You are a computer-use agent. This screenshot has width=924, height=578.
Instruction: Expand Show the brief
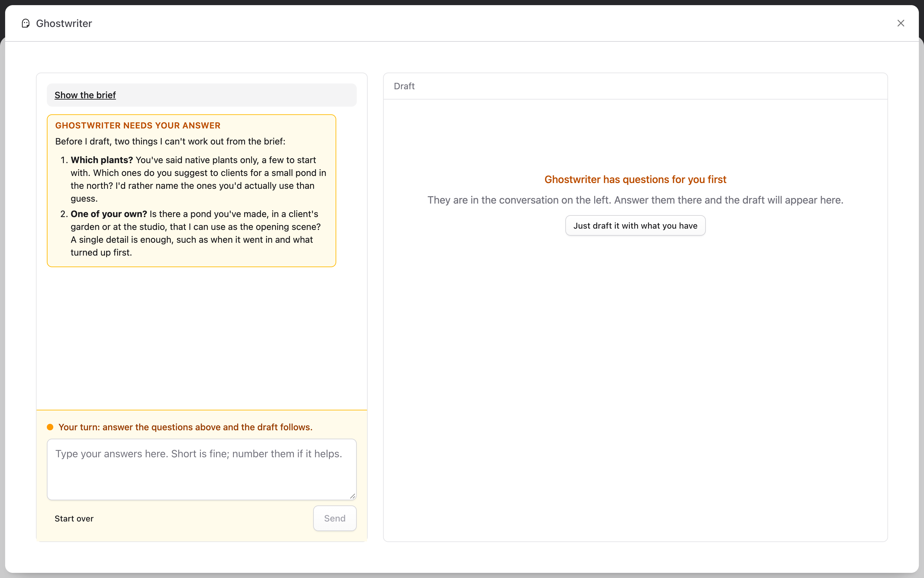[x=85, y=95]
